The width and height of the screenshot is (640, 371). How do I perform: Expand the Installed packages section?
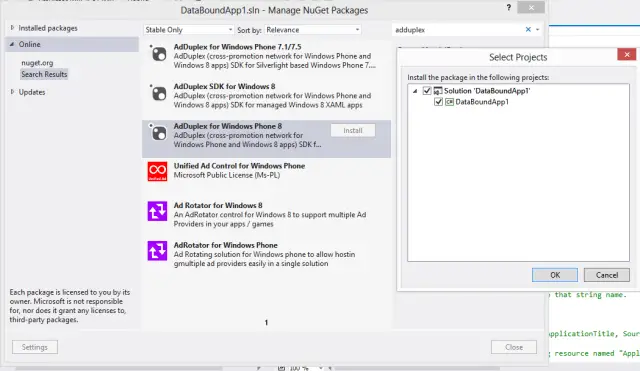point(12,28)
